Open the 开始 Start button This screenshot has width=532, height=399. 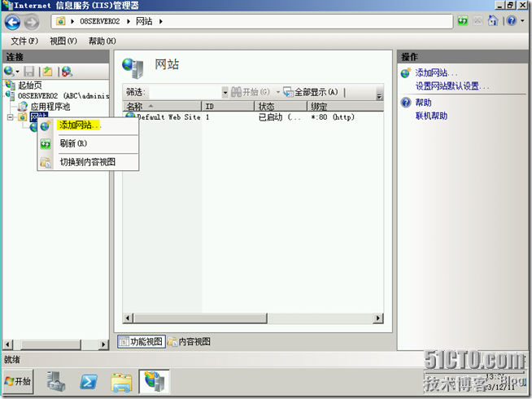pyautogui.click(x=19, y=381)
